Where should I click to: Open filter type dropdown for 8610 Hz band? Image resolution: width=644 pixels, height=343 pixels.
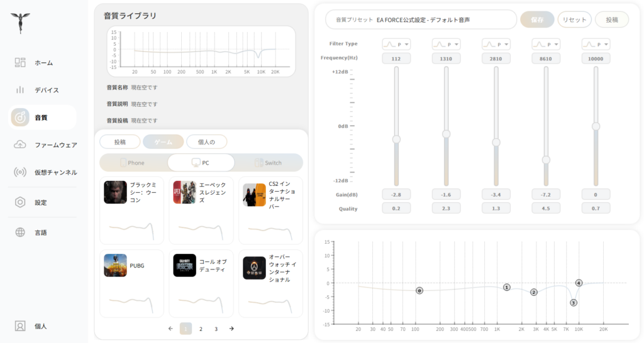point(546,45)
